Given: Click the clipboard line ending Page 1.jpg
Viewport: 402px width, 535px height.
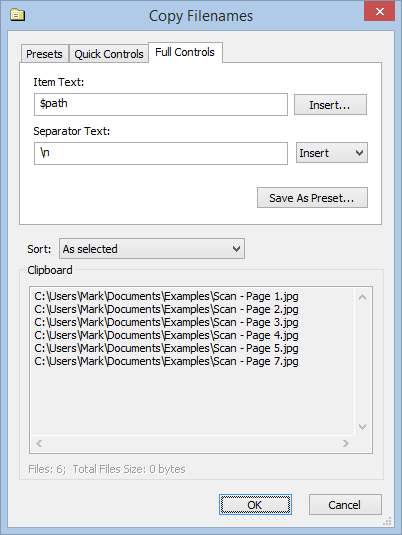Looking at the screenshot, I should coord(166,296).
